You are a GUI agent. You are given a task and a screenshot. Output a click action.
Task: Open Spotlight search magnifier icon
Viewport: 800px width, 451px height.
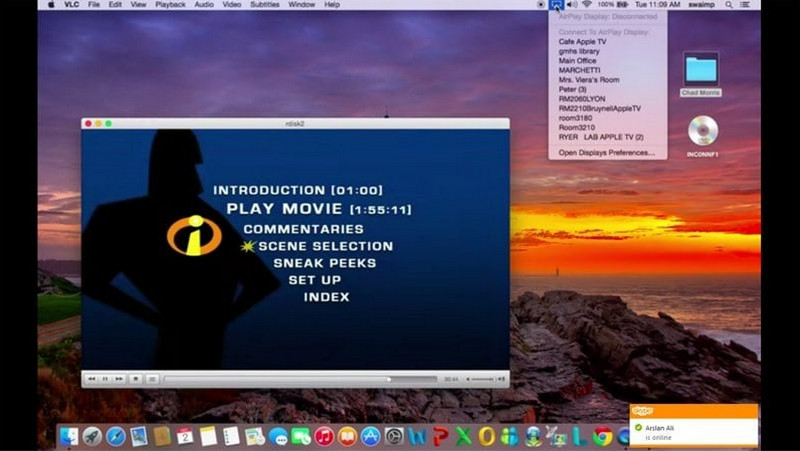pos(729,5)
